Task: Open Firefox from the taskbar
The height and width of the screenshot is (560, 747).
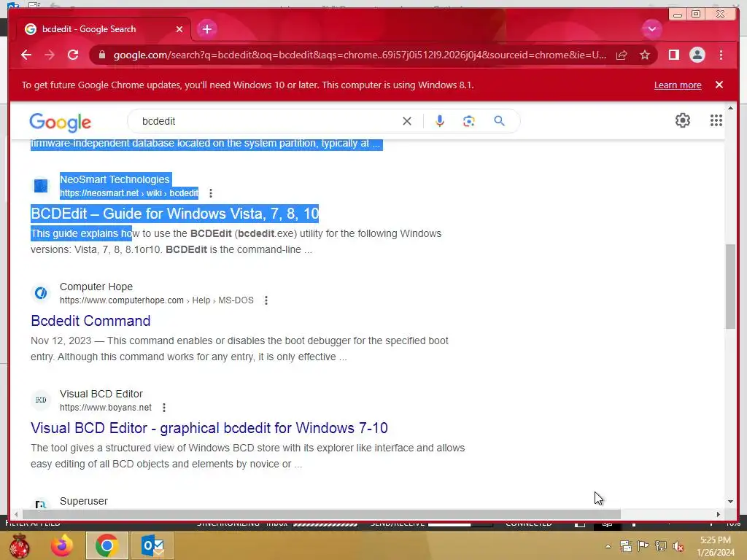Action: point(62,545)
